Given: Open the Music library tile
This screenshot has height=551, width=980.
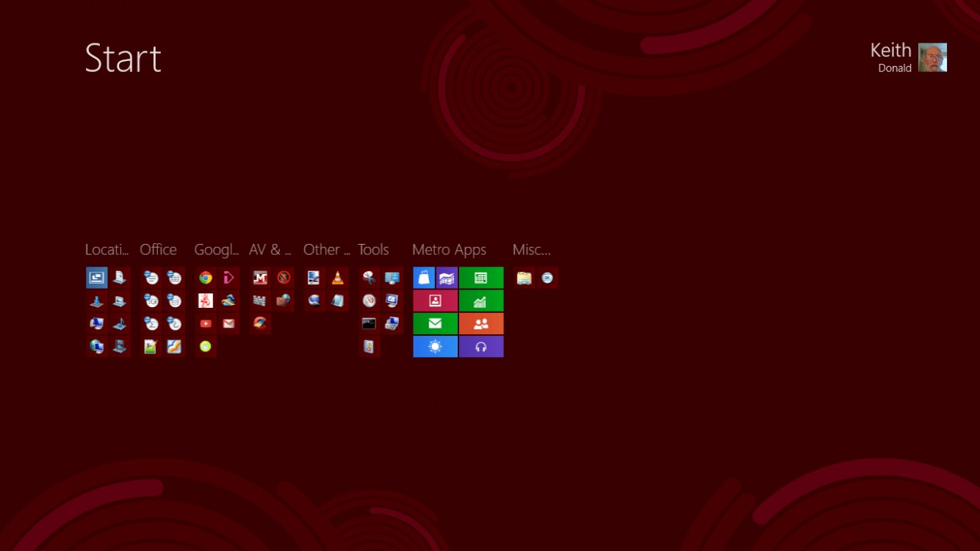Looking at the screenshot, I should coord(120,323).
